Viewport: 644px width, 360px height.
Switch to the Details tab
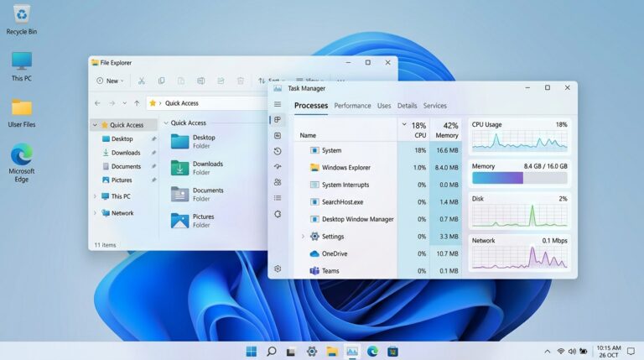click(407, 106)
